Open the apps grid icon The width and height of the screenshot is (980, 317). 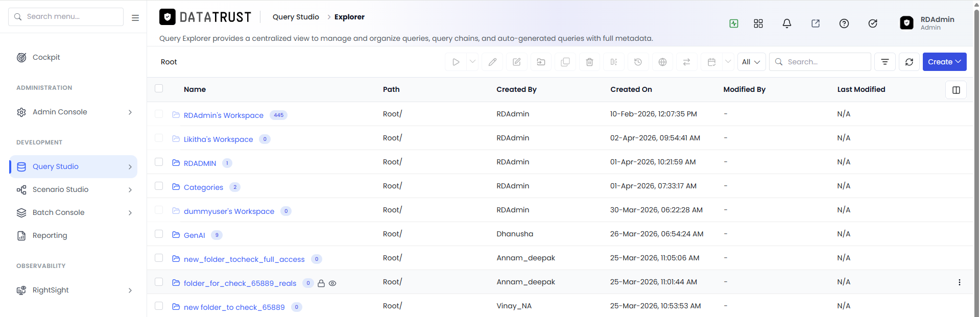pos(758,23)
